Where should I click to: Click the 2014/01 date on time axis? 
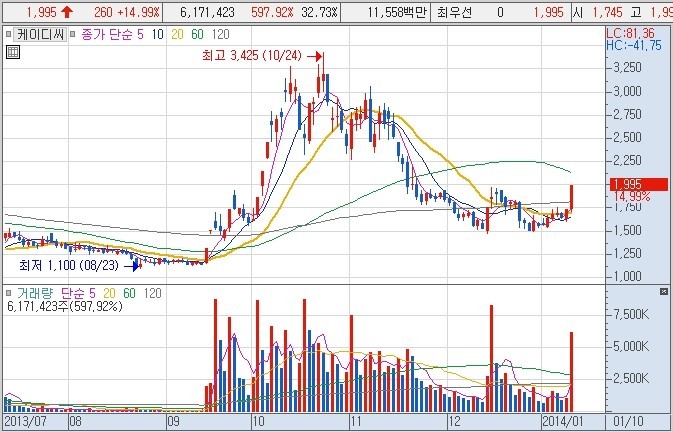[564, 421]
